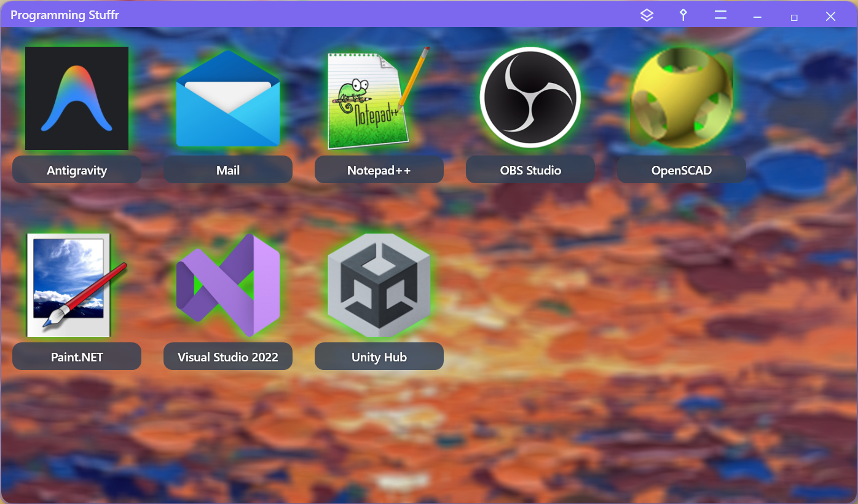Click the Programming Stuffr window title
Viewport: 858px width, 504px height.
click(x=65, y=15)
